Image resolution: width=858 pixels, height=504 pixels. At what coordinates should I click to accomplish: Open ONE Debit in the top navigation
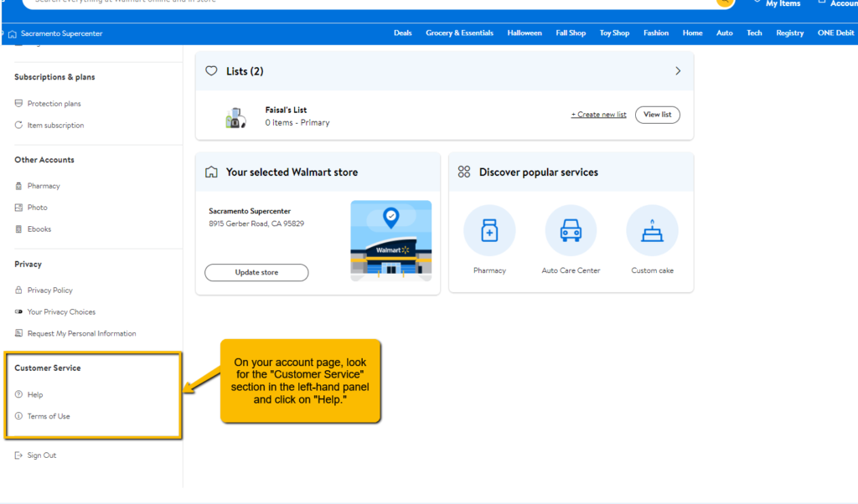(x=835, y=33)
